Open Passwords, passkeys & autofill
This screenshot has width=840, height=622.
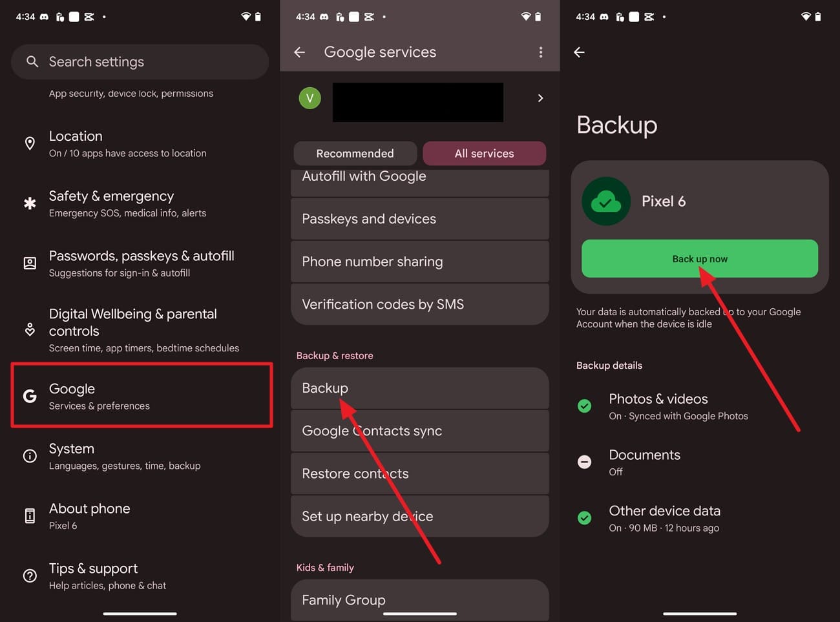[x=140, y=264]
